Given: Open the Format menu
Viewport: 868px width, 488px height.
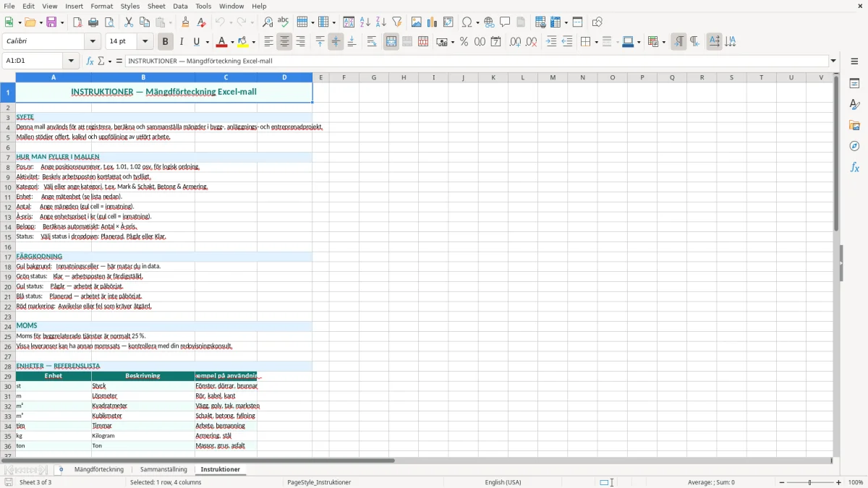Looking at the screenshot, I should [x=101, y=6].
